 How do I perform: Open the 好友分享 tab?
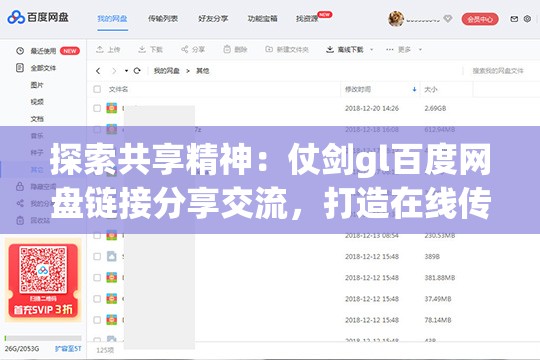(213, 19)
